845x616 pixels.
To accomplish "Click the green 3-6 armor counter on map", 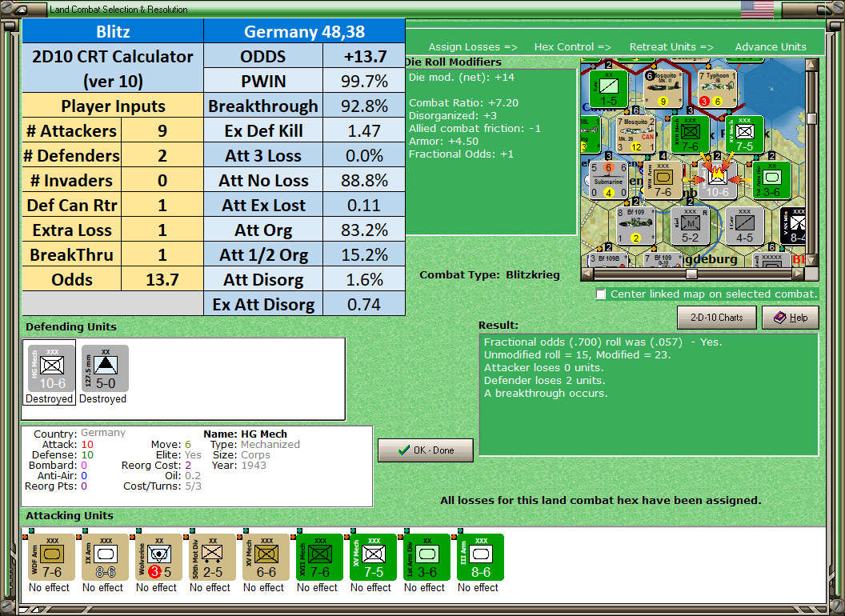I will click(x=771, y=179).
